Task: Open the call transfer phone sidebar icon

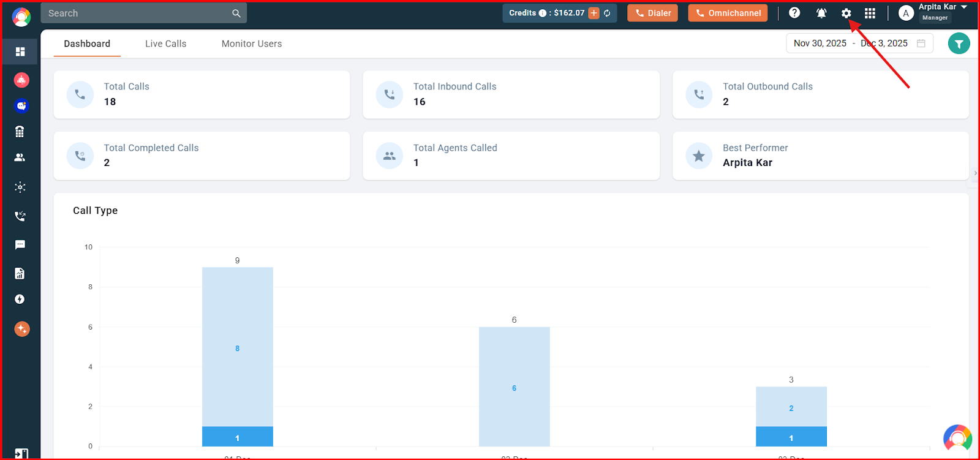Action: pos(20,216)
